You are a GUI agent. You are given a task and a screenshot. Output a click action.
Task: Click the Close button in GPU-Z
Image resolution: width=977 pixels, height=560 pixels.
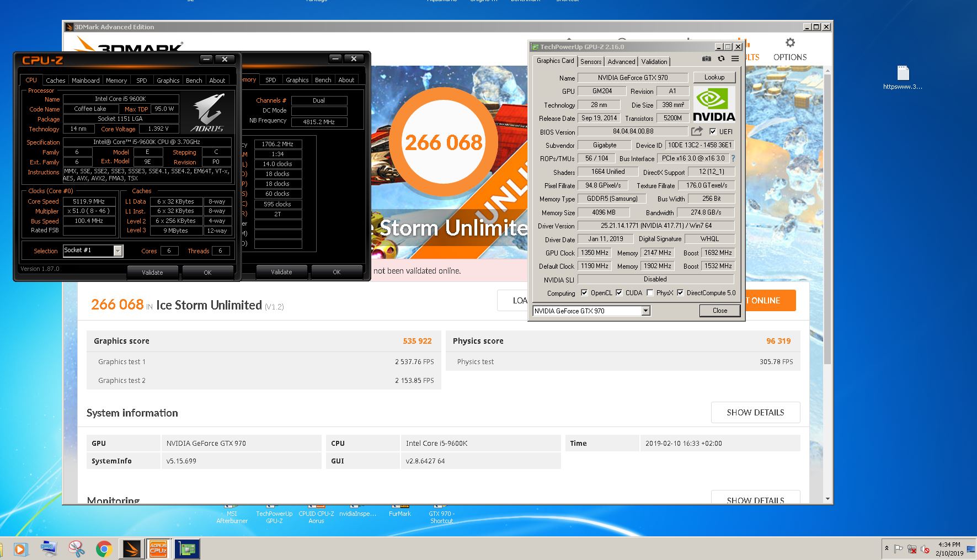click(720, 311)
